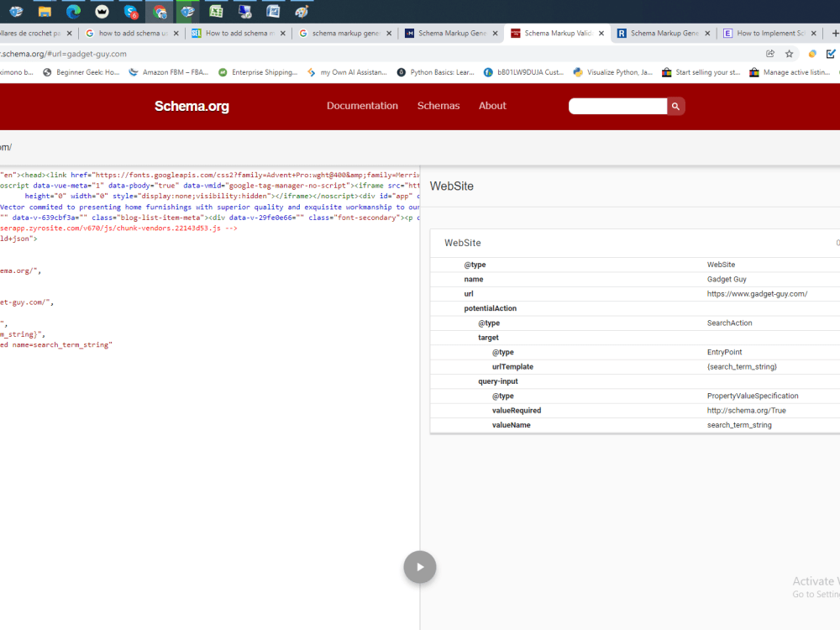Open the Enterprise Shipping bookmark
Image resolution: width=840 pixels, height=630 pixels.
(x=265, y=72)
